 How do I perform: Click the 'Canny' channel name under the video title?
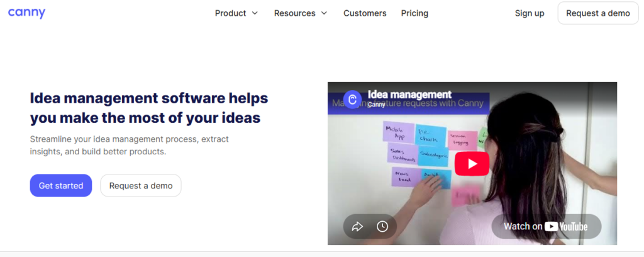(x=376, y=105)
